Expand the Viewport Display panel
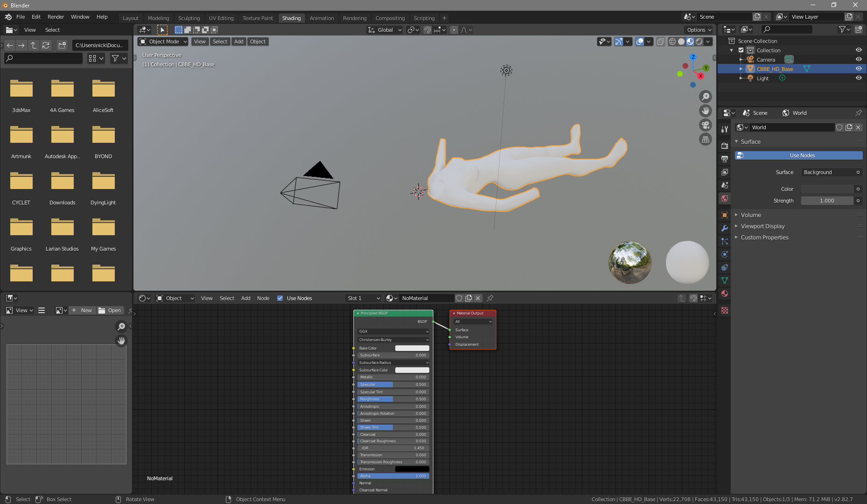Viewport: 867px width, 504px height. pyautogui.click(x=762, y=226)
